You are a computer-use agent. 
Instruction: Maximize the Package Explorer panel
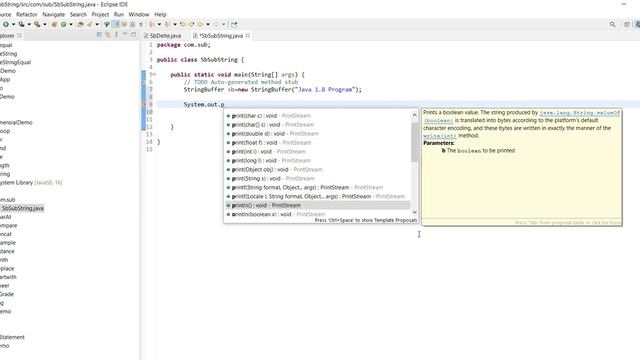pos(133,35)
